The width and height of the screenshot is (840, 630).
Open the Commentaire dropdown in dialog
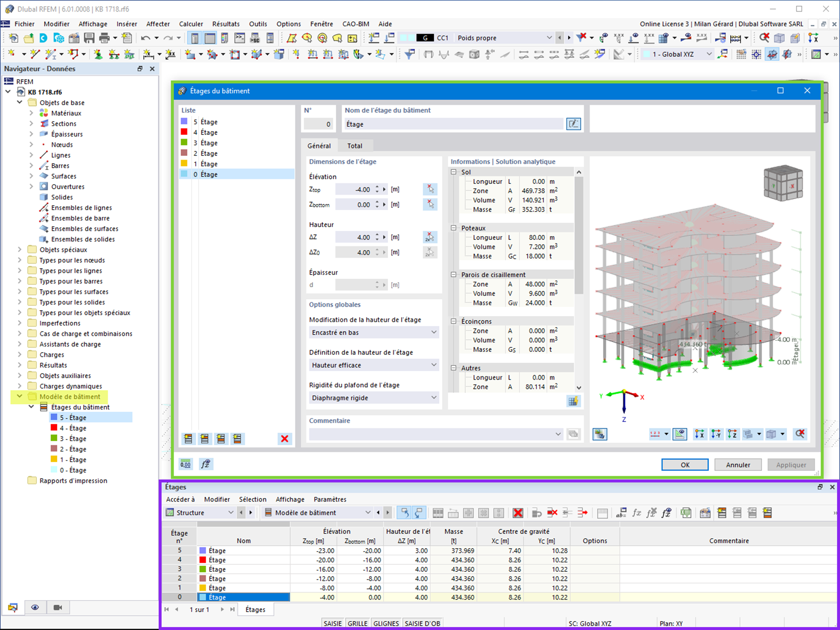pos(436,434)
